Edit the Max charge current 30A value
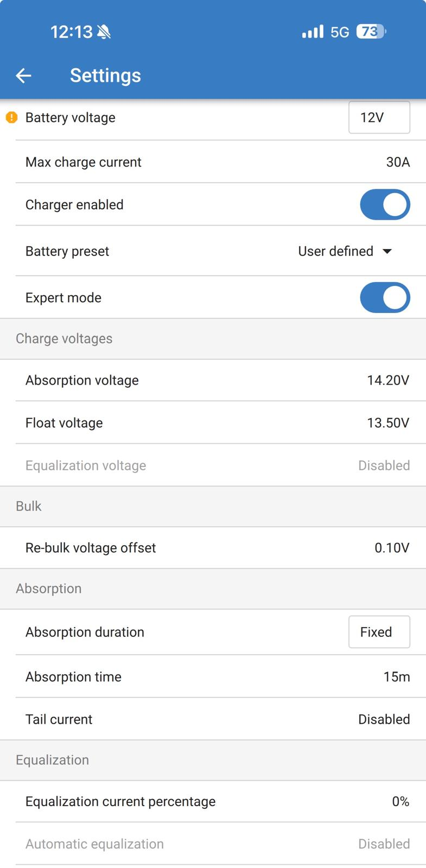 [397, 162]
